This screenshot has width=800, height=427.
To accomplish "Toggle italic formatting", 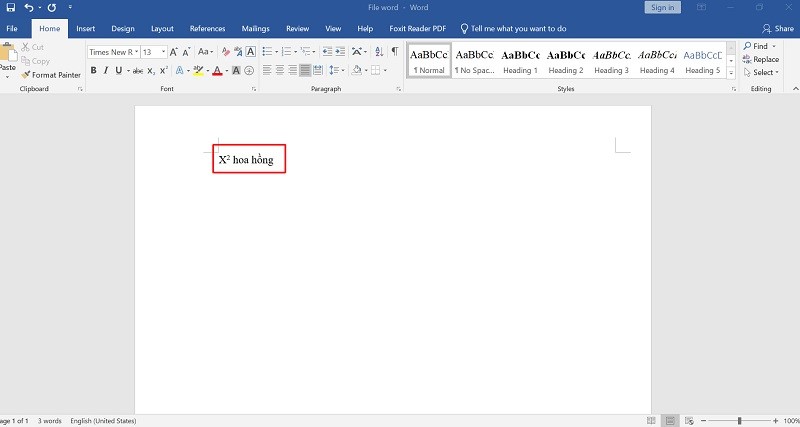I will click(x=106, y=70).
